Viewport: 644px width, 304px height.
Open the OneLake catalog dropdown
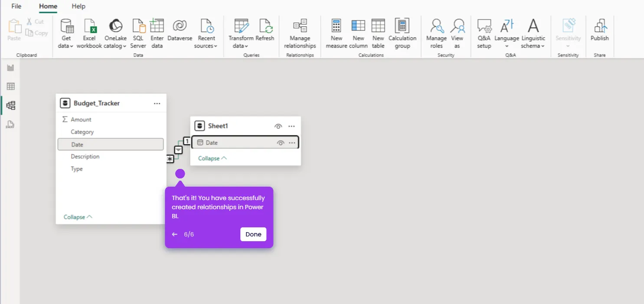(x=115, y=34)
